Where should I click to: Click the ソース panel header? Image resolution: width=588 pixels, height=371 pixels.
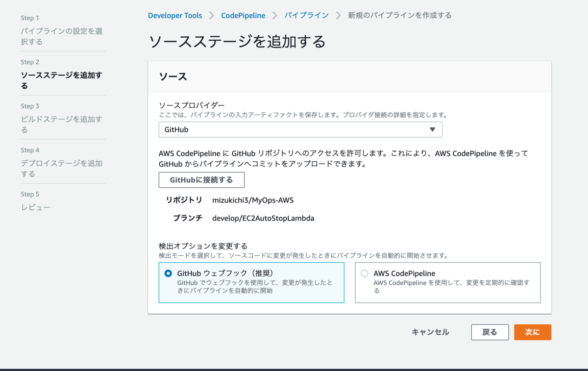click(x=349, y=76)
